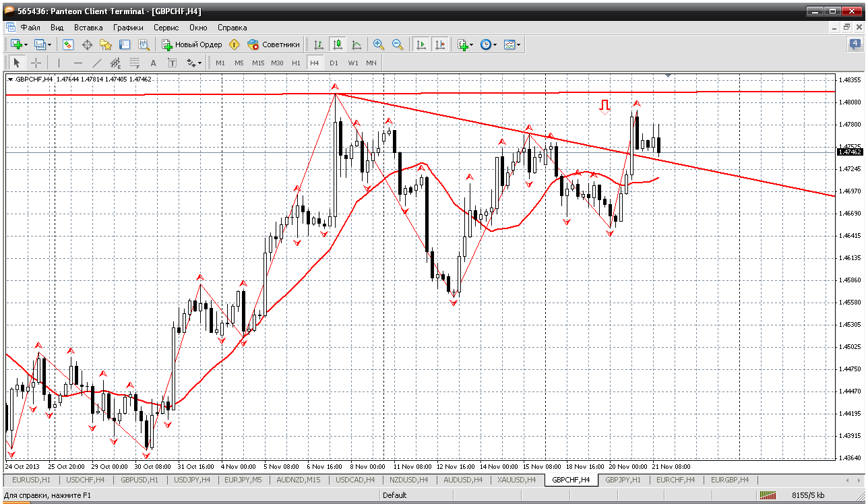Select the Fibonacci retracement tool
Image resolution: width=868 pixels, height=504 pixels.
[134, 63]
